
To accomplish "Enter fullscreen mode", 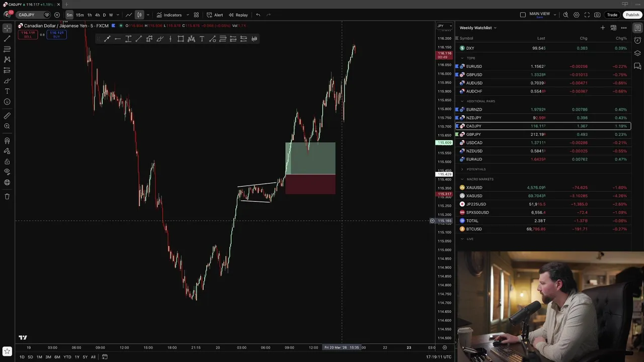I will pos(587,15).
